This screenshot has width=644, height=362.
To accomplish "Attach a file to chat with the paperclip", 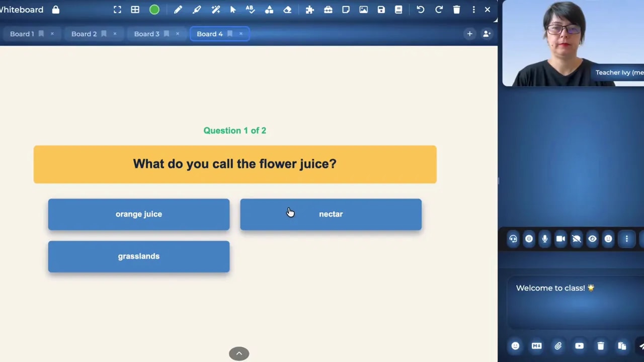I will tap(558, 346).
